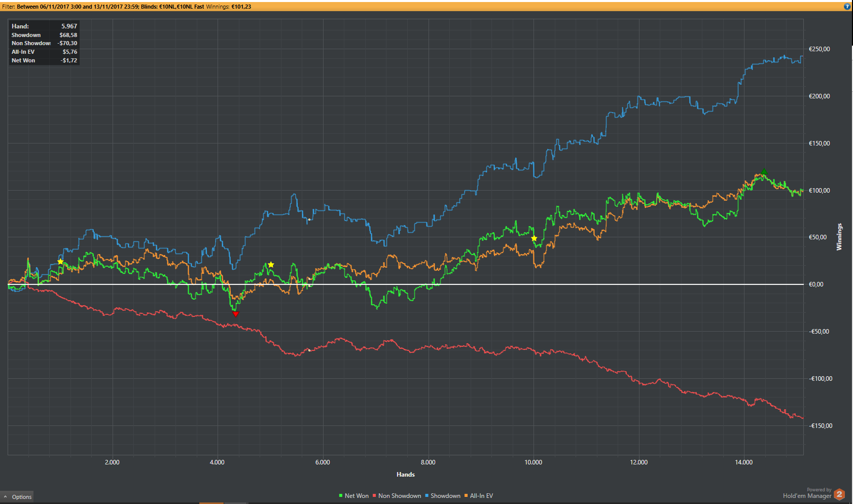Click the Non Showdown '-$70,30' value in the info box

(67, 43)
